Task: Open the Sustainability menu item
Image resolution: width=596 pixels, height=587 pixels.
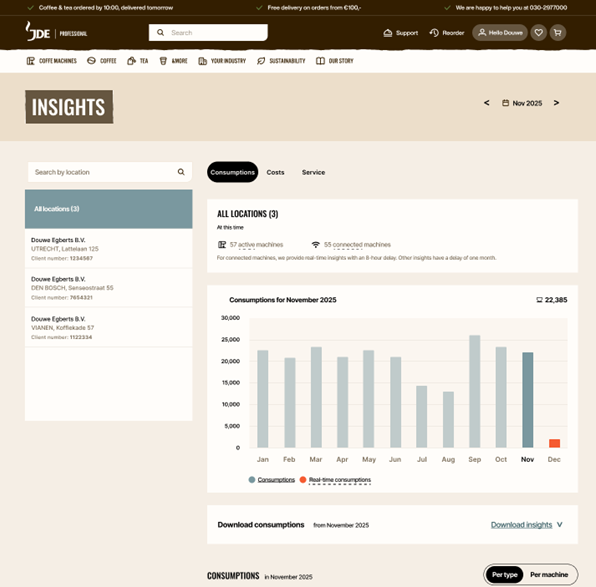Action: tap(281, 61)
